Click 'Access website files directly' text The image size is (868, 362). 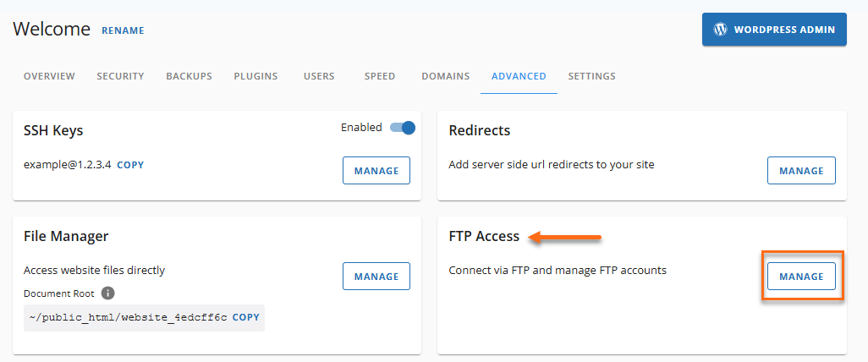(x=94, y=271)
